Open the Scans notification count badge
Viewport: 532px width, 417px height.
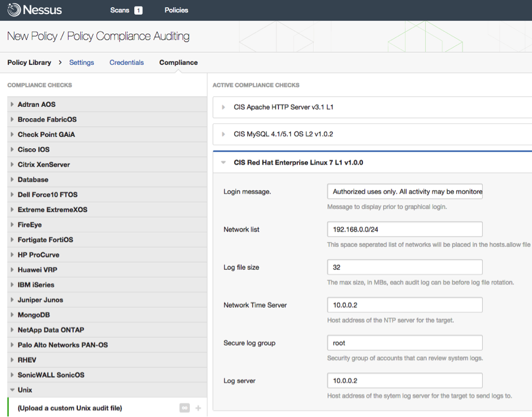click(138, 11)
